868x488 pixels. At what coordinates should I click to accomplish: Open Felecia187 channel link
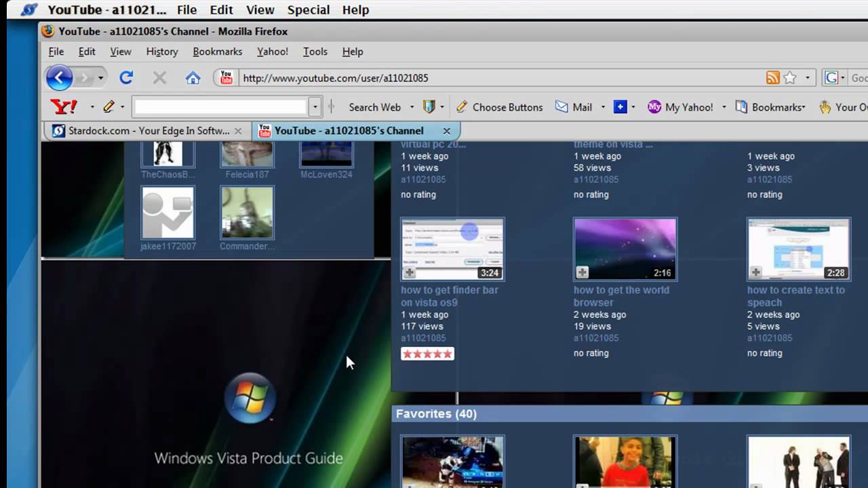pos(247,174)
